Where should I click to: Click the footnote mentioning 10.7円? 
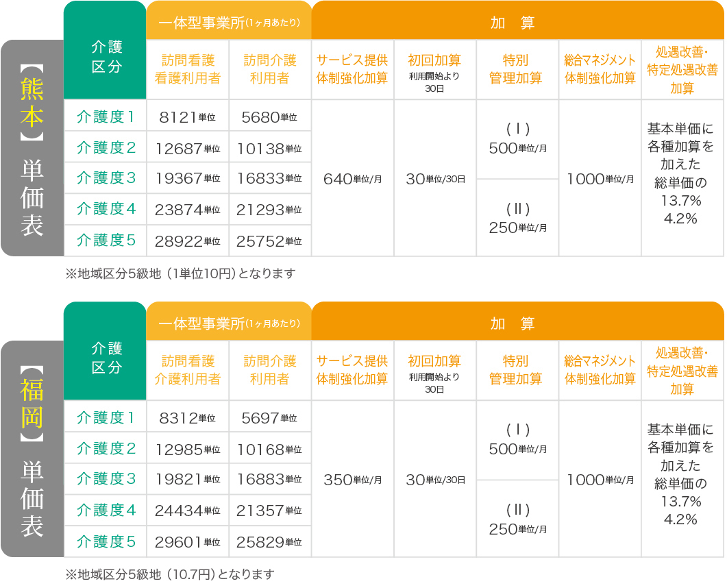[x=169, y=574]
